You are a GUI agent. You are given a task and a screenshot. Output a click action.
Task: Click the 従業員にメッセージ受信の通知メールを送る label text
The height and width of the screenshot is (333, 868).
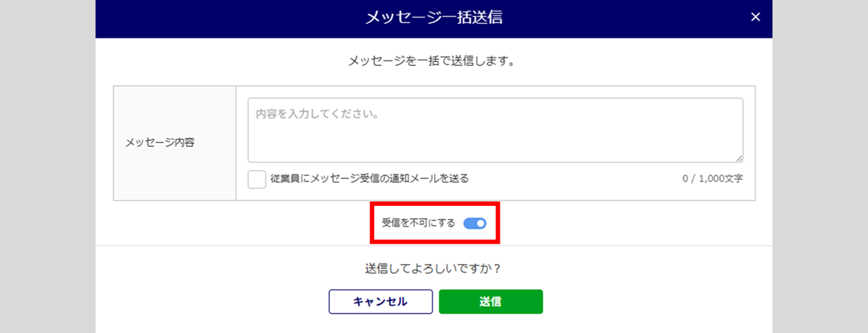(369, 178)
